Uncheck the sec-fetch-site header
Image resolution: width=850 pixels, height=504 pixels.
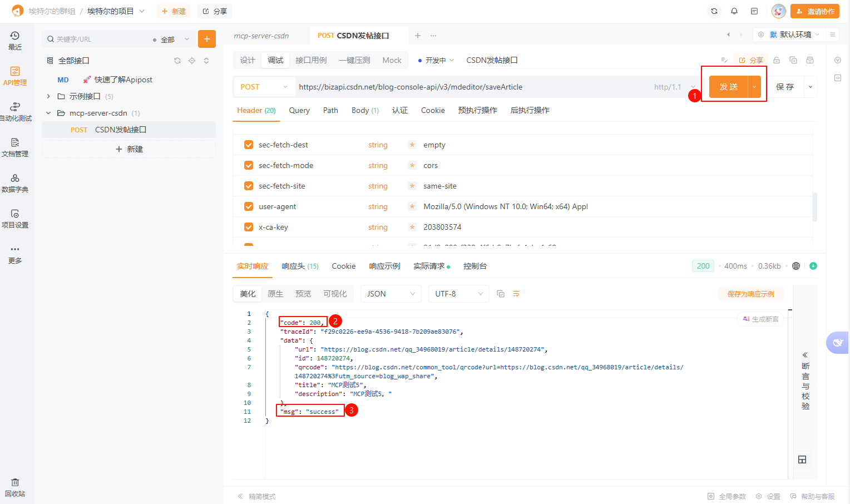pyautogui.click(x=249, y=186)
